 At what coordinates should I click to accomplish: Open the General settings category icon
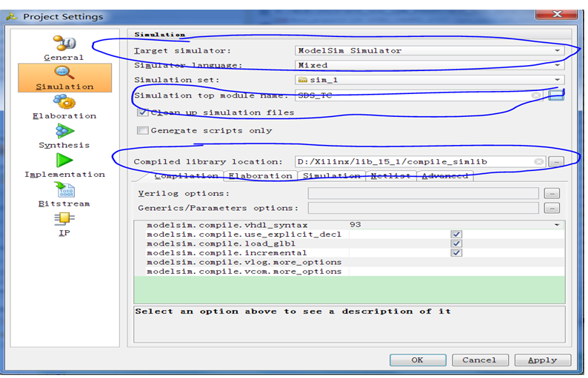(64, 43)
